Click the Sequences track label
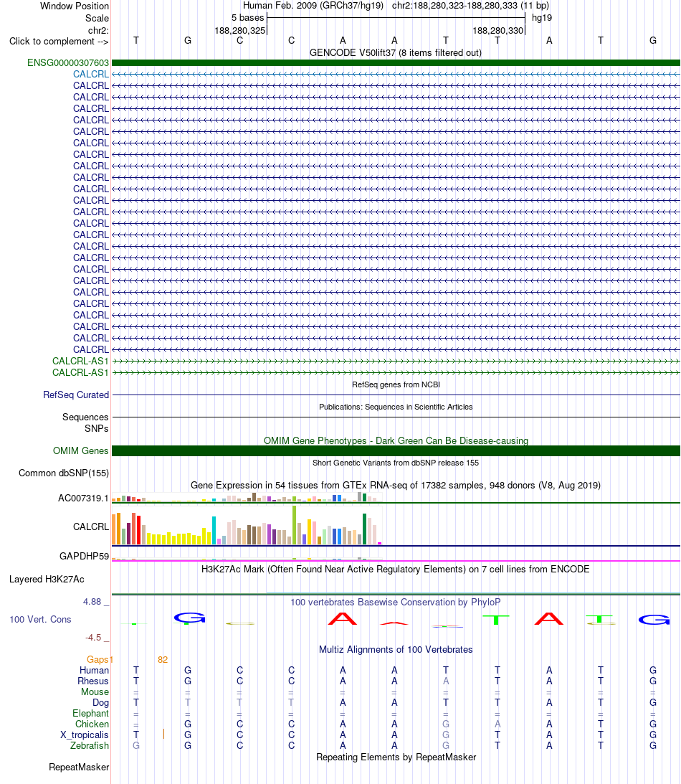 85,417
